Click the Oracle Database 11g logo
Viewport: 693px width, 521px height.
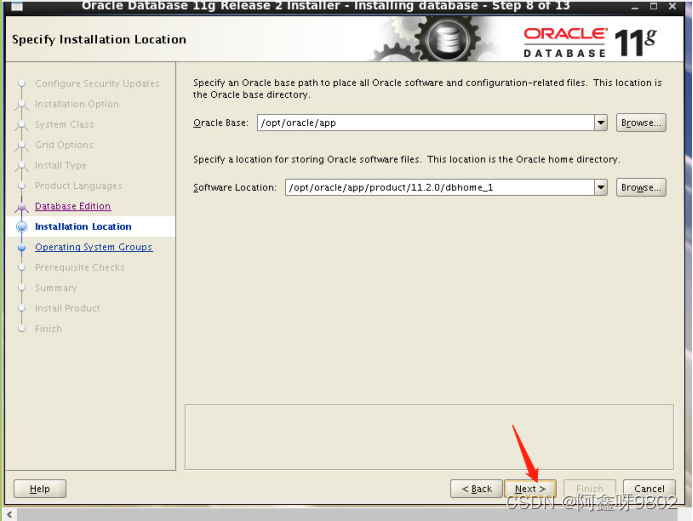pos(590,42)
